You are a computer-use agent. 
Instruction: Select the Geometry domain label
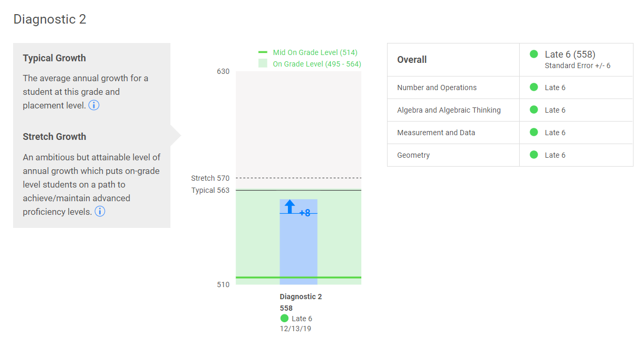[413, 155]
